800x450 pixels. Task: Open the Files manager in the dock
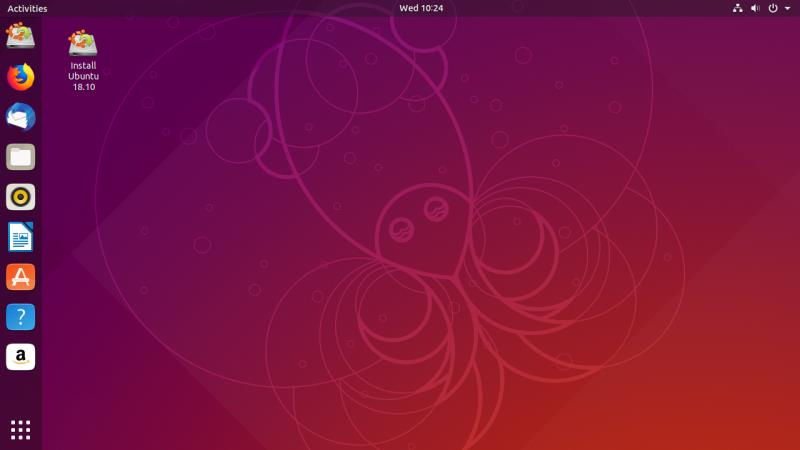tap(20, 157)
